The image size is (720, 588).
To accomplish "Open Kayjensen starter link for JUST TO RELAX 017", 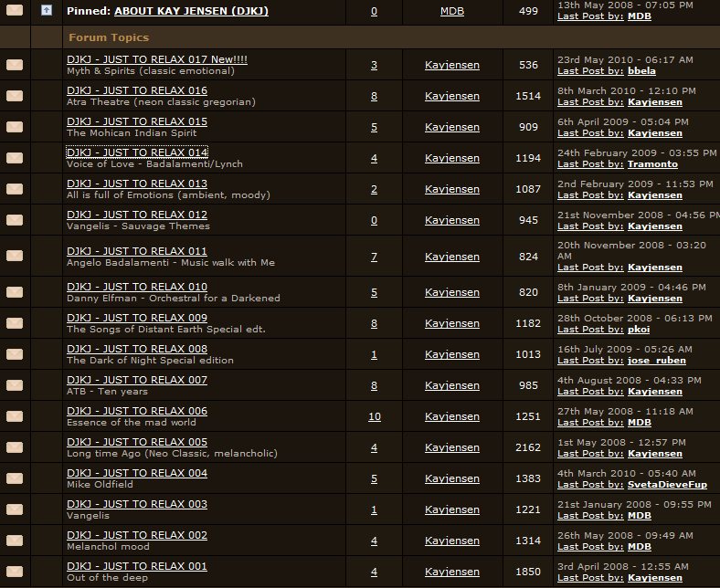I will click(x=452, y=65).
